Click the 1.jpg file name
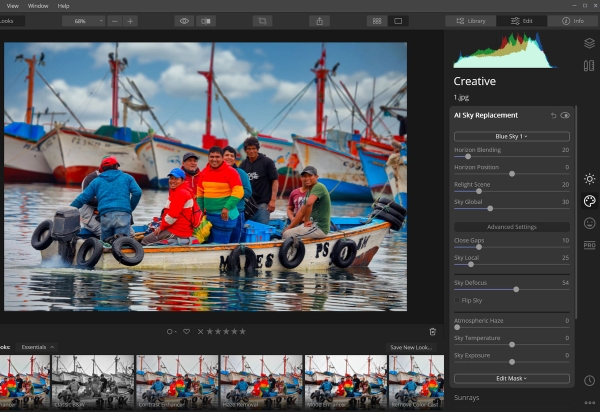600x412 pixels. click(461, 98)
